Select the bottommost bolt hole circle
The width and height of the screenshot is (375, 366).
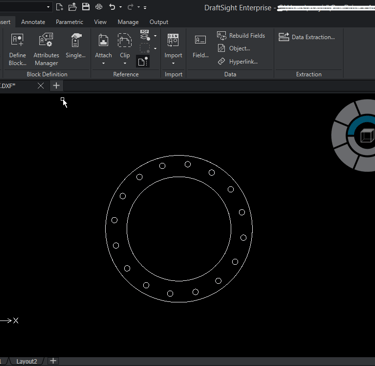(x=170, y=294)
